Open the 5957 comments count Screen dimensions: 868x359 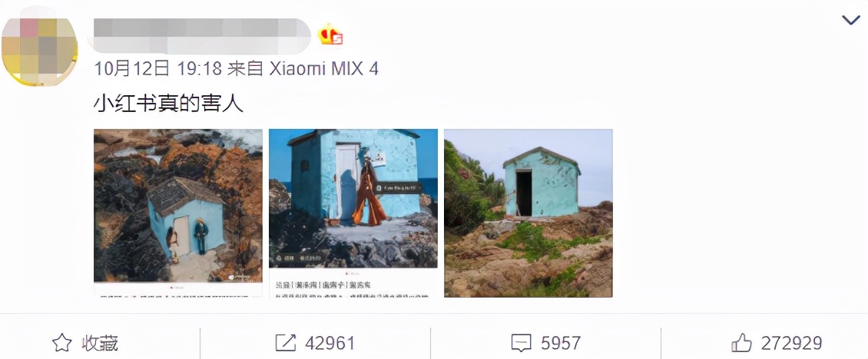[561, 344]
